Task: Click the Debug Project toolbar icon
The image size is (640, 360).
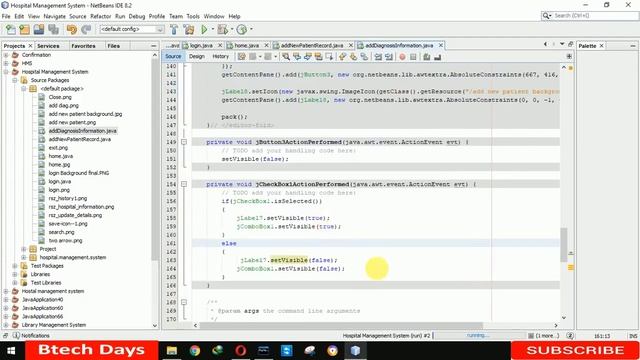Action: tap(222, 29)
